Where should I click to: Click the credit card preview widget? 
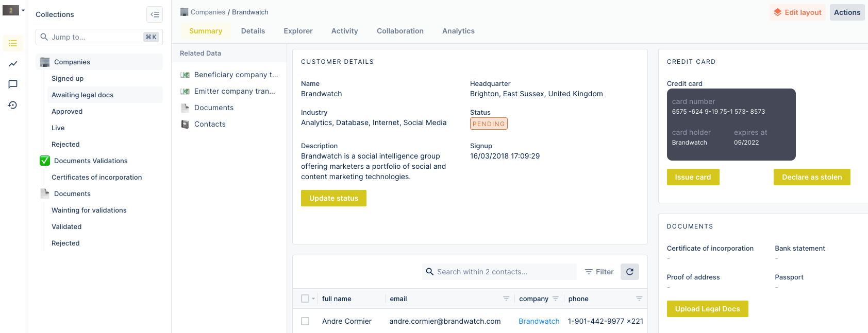click(731, 125)
